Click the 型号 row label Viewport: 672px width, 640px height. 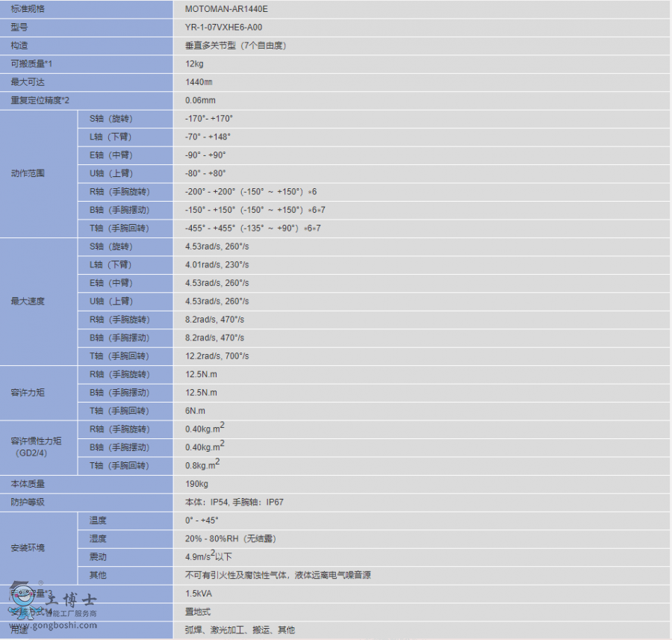click(19, 28)
